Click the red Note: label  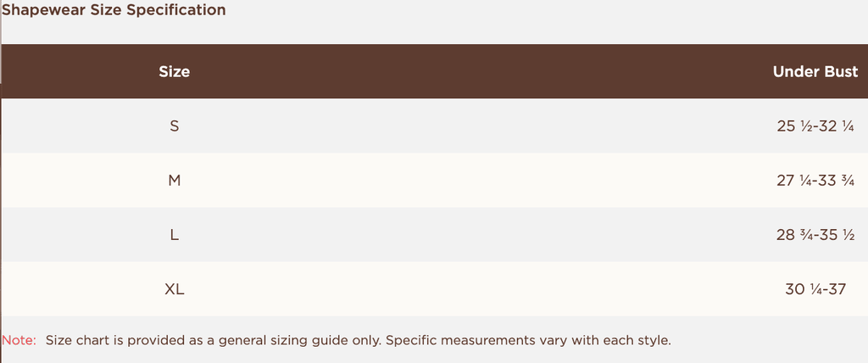tap(19, 340)
